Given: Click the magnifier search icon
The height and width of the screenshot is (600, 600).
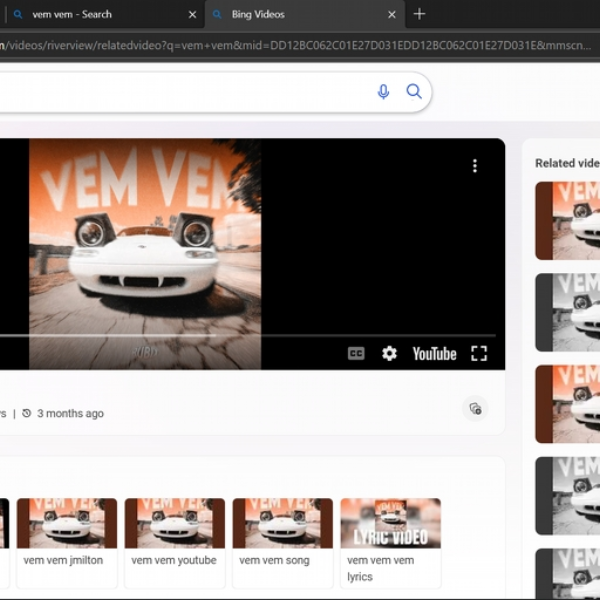Looking at the screenshot, I should (x=414, y=92).
